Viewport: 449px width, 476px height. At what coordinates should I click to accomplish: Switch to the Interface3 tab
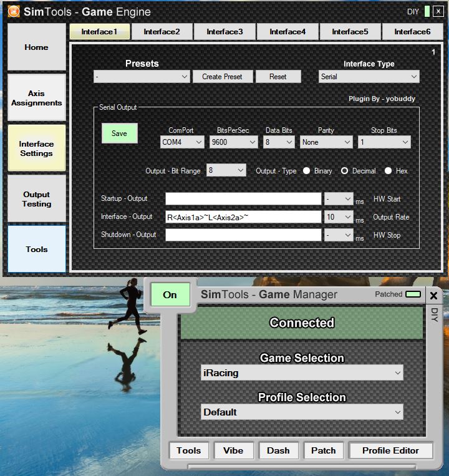click(224, 32)
